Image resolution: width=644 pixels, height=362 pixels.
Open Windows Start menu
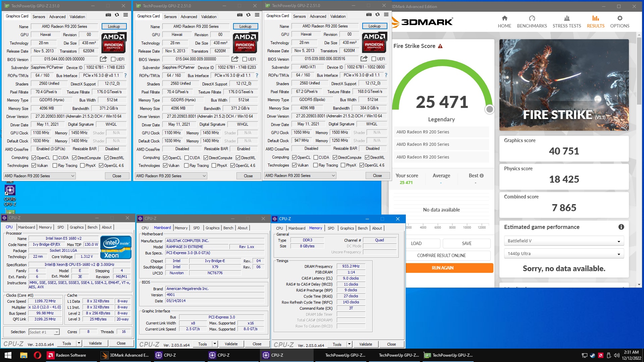tap(8, 355)
